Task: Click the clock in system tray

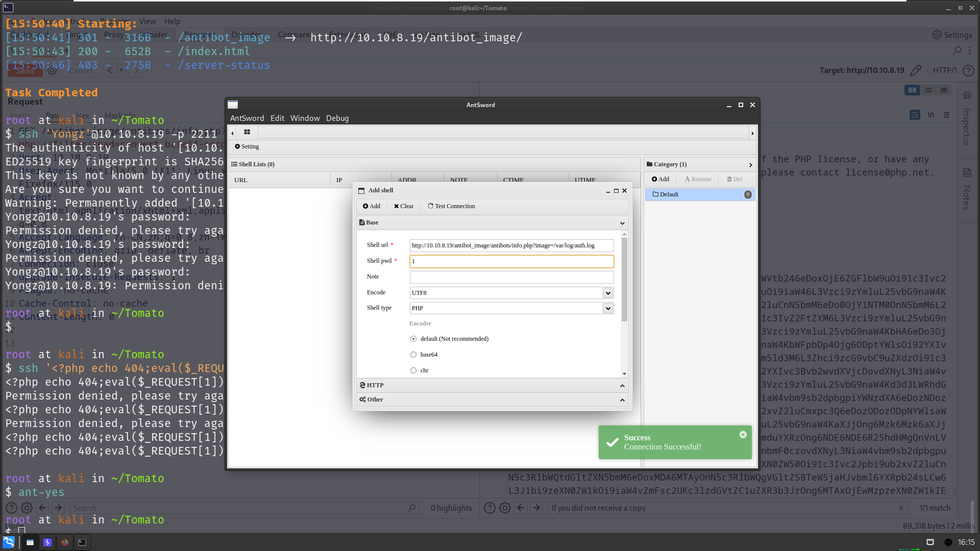Action: point(966,542)
